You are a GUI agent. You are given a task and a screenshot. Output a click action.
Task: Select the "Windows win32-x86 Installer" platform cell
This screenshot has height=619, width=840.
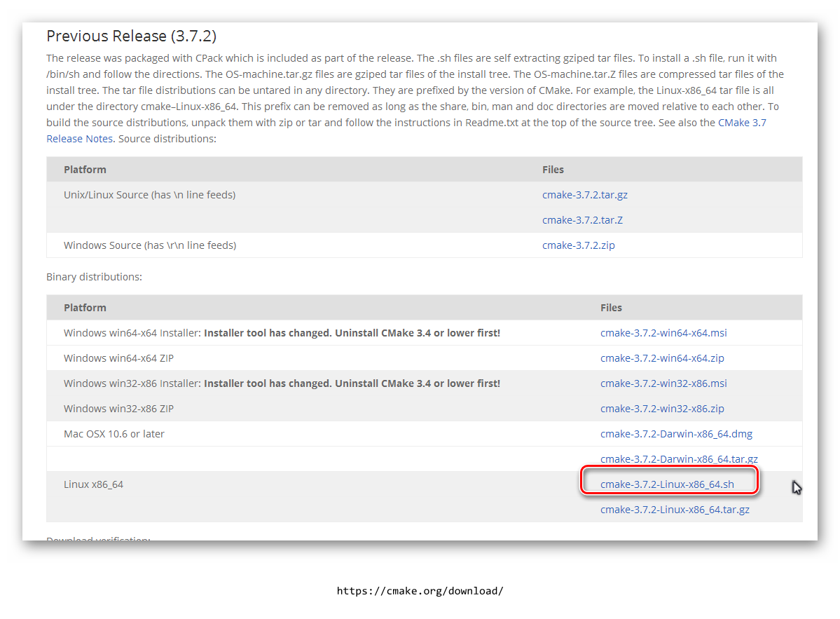[282, 383]
